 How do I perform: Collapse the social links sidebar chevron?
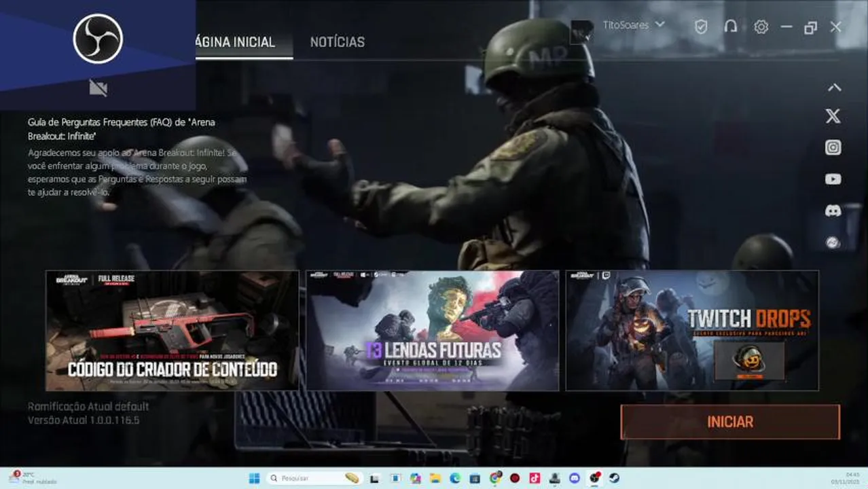[x=834, y=88]
